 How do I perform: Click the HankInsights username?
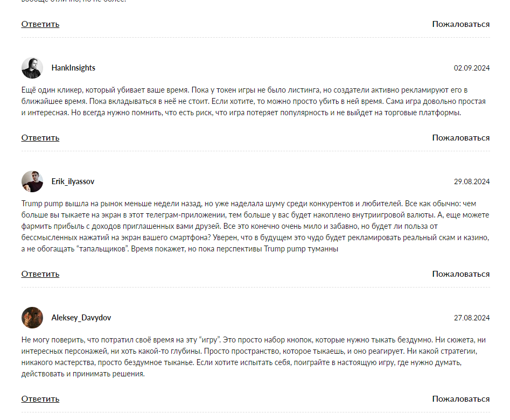tap(73, 68)
